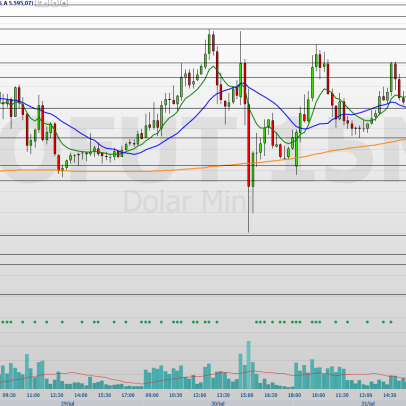Click the first green dot in the indicator row
The width and height of the screenshot is (406, 406).
(3, 322)
